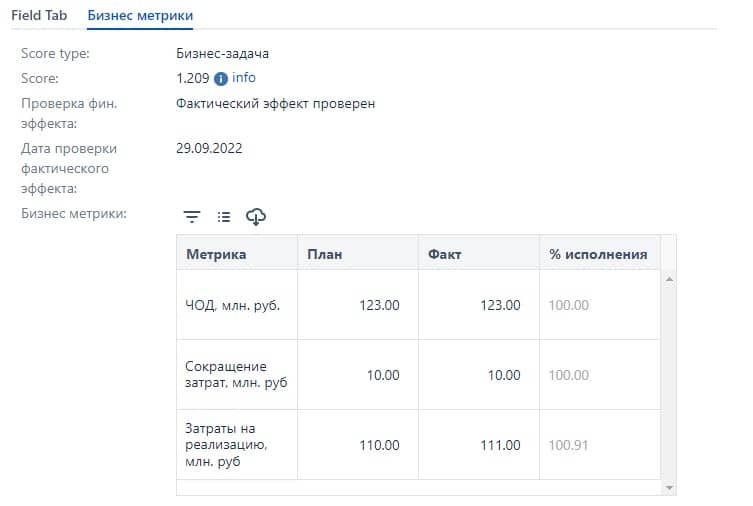Click the list view icon above table
The image size is (753, 506).
coord(224,216)
